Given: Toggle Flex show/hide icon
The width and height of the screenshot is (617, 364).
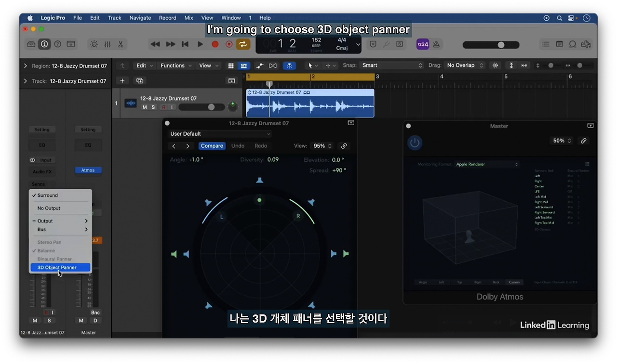Looking at the screenshot, I should (x=273, y=65).
